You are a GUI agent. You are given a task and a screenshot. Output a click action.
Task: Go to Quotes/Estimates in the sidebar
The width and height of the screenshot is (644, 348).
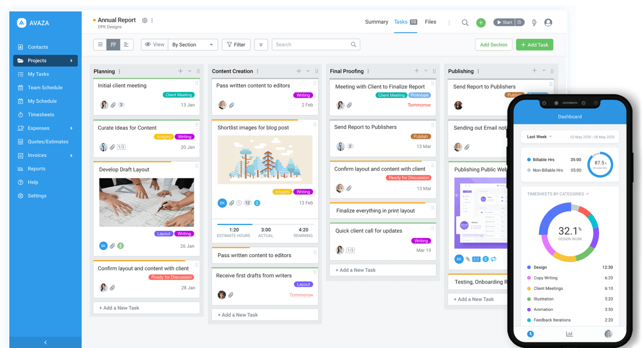(48, 141)
